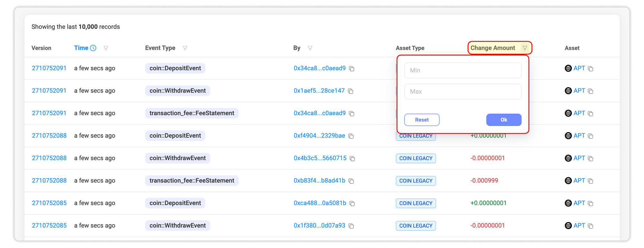Open the By column filter
The width and height of the screenshot is (644, 248).
pos(310,48)
